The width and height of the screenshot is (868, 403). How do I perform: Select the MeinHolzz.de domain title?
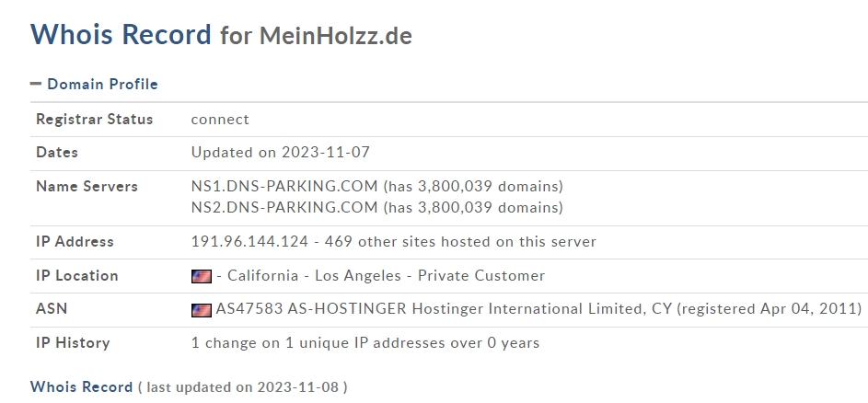click(x=336, y=36)
